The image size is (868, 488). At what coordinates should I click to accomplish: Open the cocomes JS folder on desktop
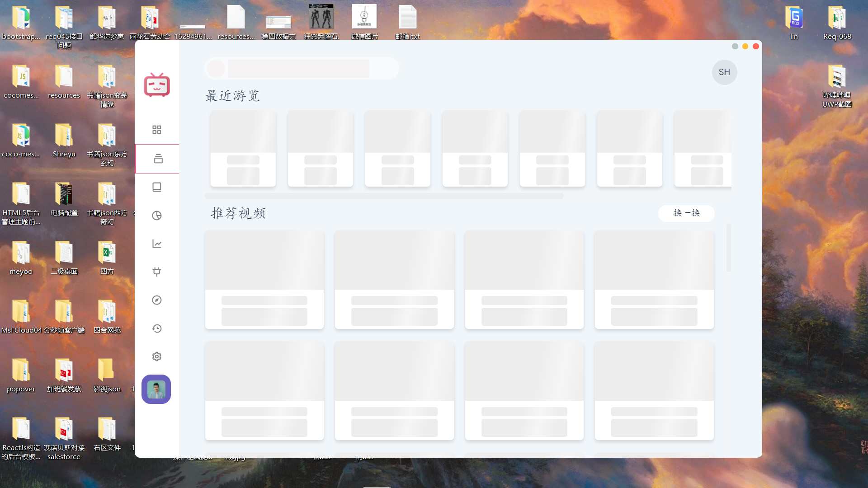pos(21,81)
